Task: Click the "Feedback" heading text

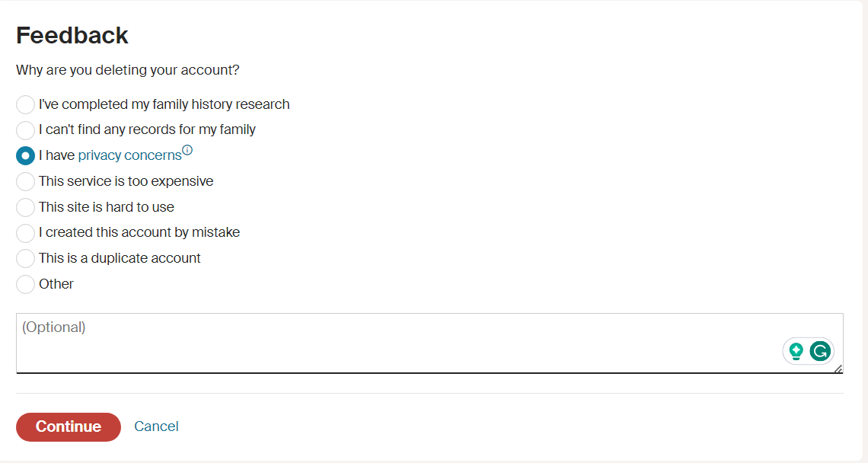Action: [72, 36]
